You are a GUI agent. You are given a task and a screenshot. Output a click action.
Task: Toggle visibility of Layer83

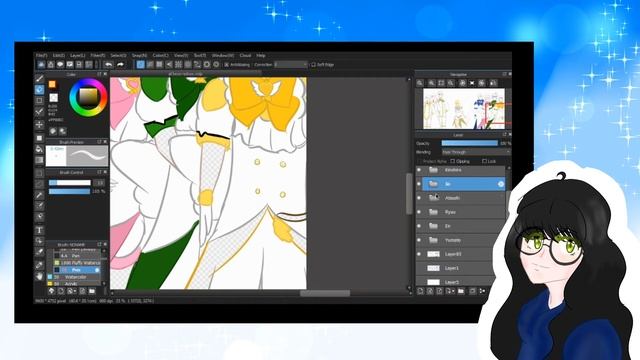pos(419,254)
